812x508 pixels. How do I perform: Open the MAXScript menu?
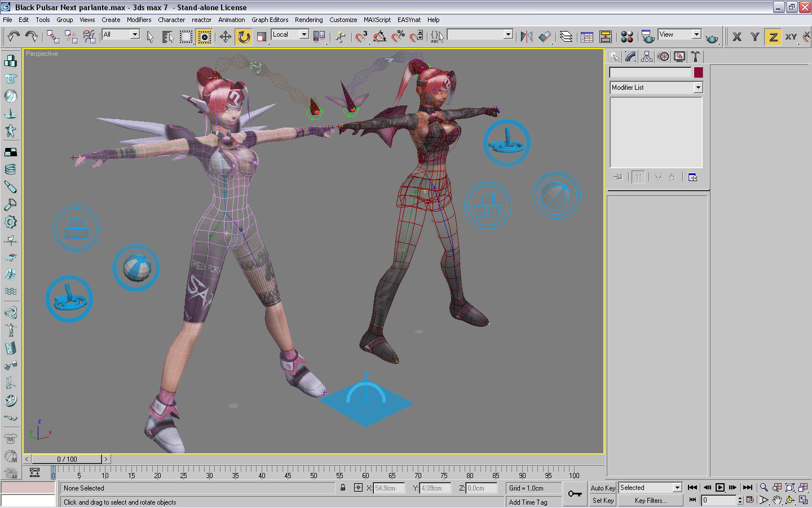coord(377,20)
